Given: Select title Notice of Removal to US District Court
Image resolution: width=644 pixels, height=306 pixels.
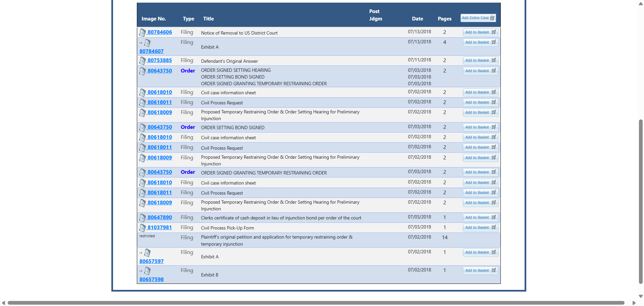Looking at the screenshot, I should point(239,33).
